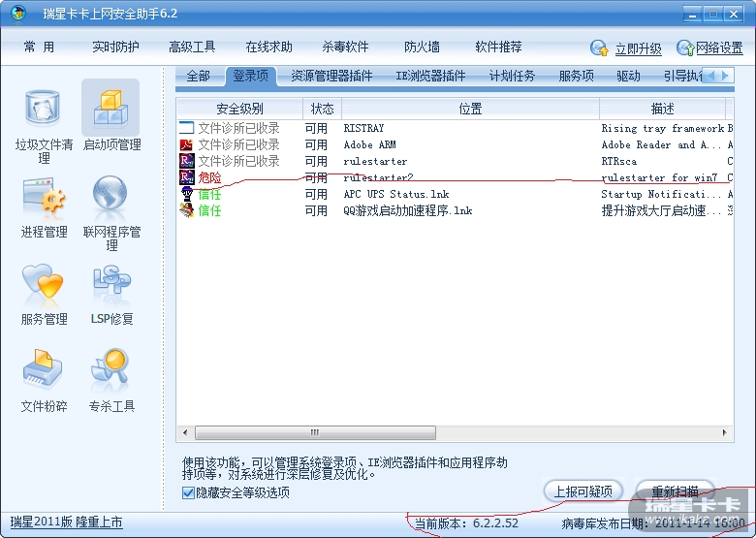Open 联网程序管理 globe icon

pos(110,193)
